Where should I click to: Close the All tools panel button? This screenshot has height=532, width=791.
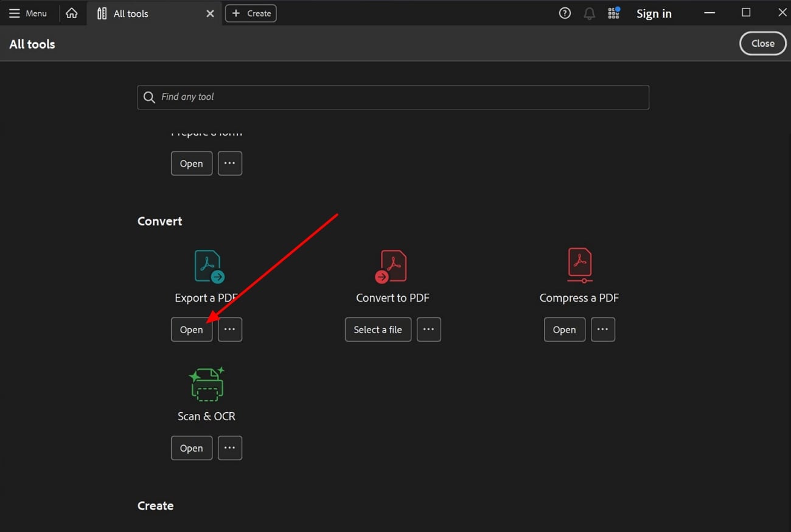click(x=763, y=43)
